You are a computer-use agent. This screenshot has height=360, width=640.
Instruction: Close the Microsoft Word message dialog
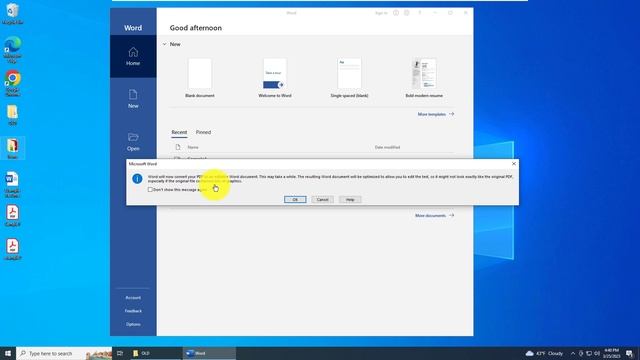pyautogui.click(x=514, y=164)
